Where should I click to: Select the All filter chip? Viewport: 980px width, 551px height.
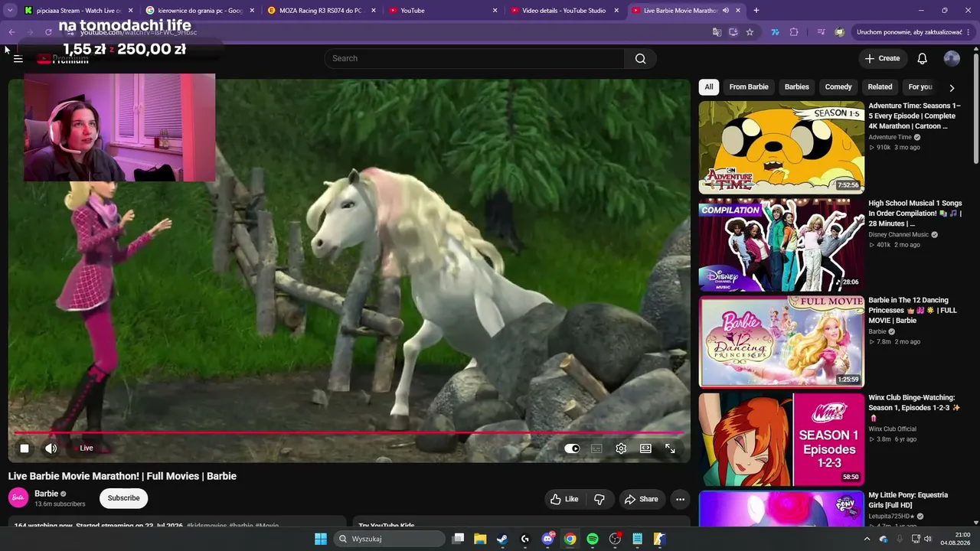pos(709,87)
